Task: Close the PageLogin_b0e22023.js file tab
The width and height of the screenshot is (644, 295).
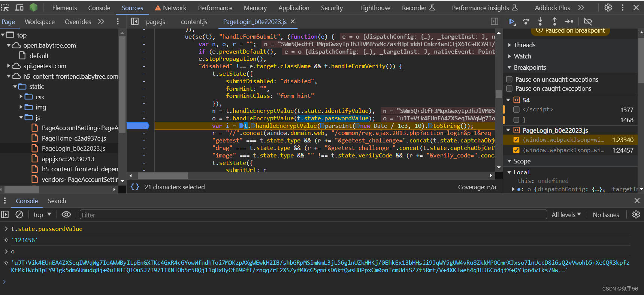Action: tap(293, 22)
